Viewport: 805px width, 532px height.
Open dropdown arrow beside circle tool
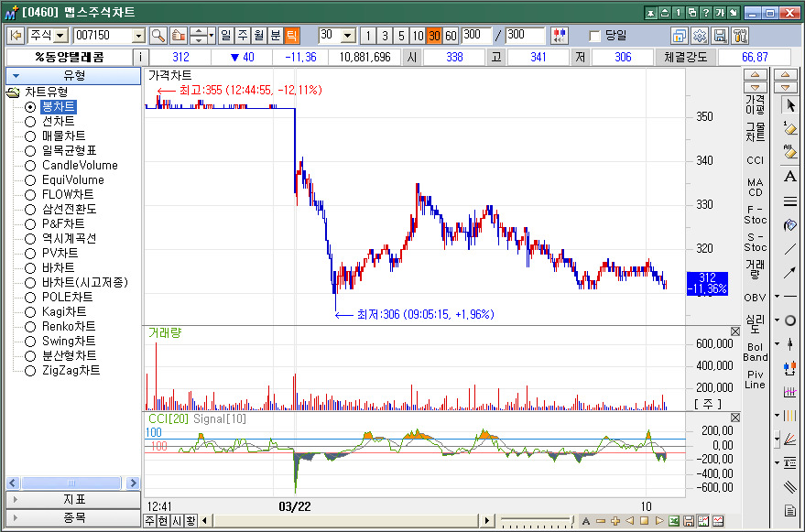point(778,320)
